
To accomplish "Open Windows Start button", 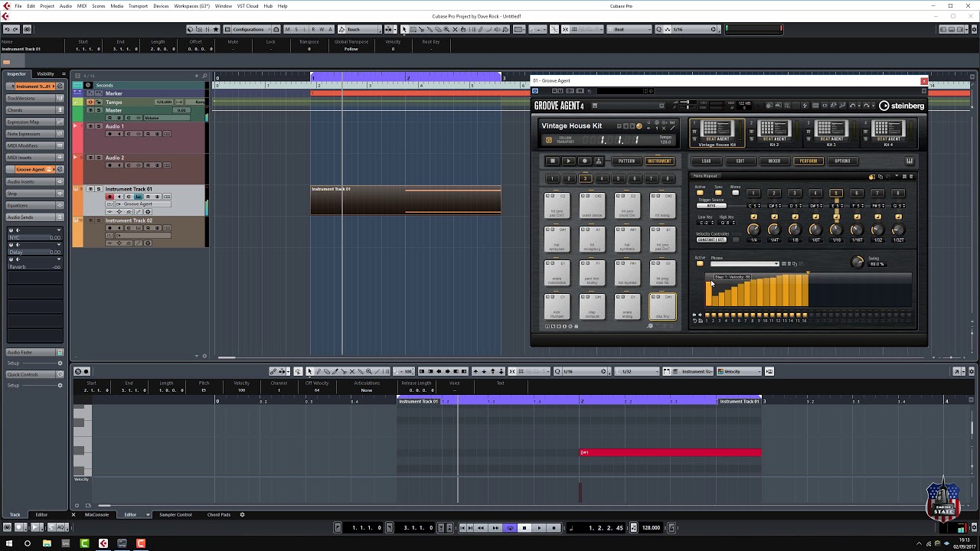I will pos(8,543).
